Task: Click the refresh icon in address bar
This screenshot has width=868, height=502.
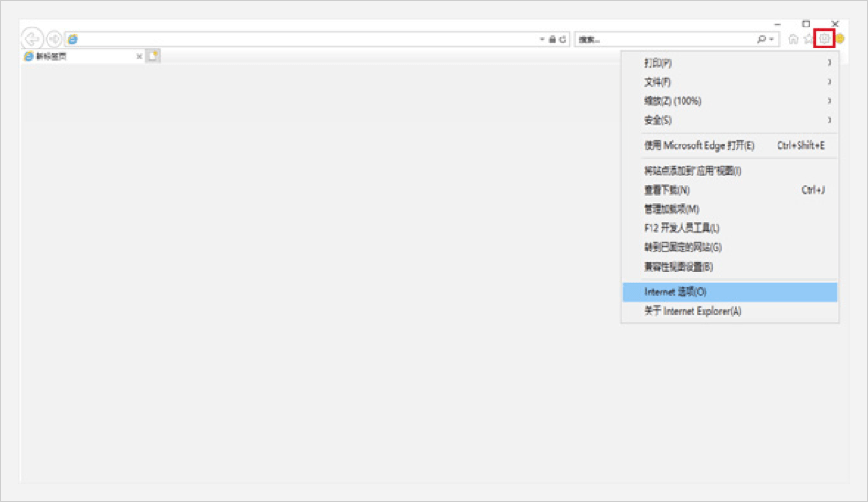Action: [x=563, y=39]
